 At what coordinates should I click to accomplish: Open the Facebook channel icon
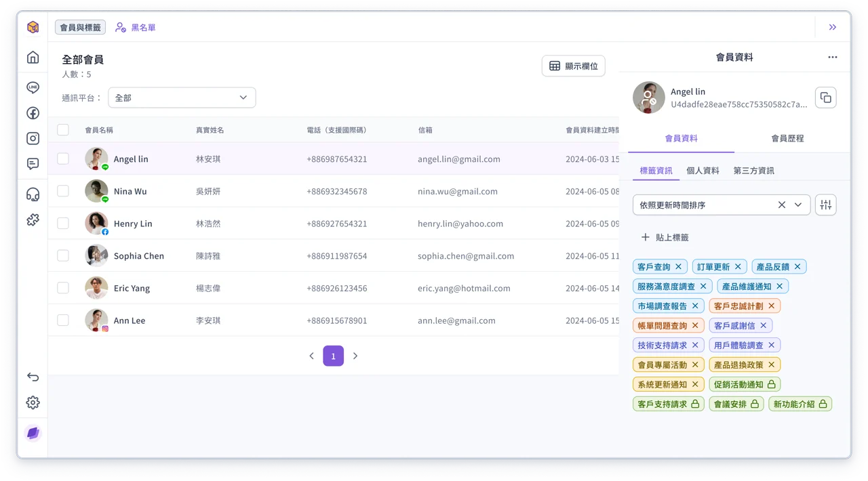pyautogui.click(x=33, y=113)
